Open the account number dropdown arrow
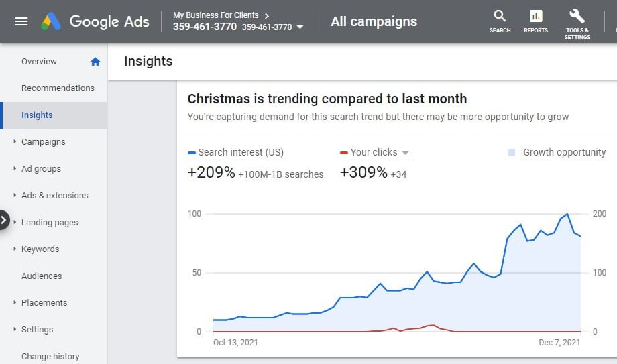This screenshot has width=617, height=364. (300, 27)
